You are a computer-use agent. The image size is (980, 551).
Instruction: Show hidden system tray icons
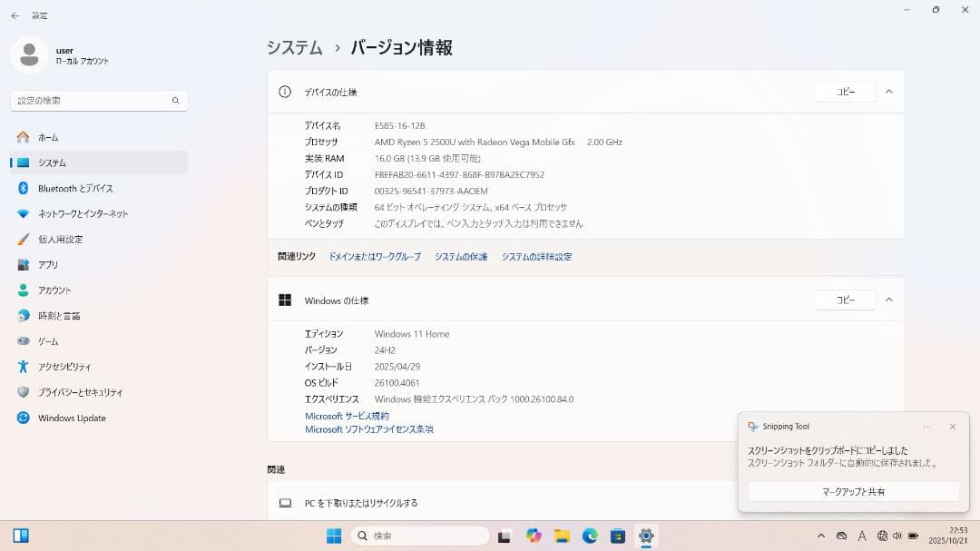coord(821,536)
